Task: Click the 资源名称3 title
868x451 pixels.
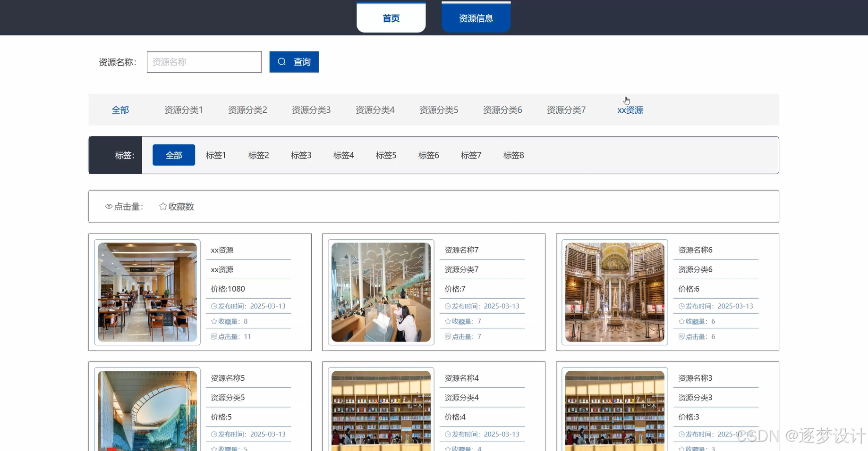Action: 695,378
